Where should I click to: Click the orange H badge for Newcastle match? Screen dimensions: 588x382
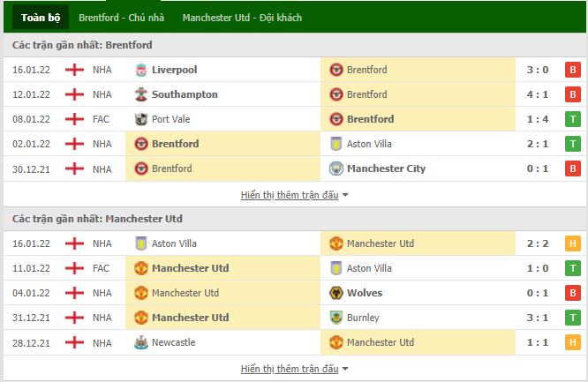tap(573, 342)
